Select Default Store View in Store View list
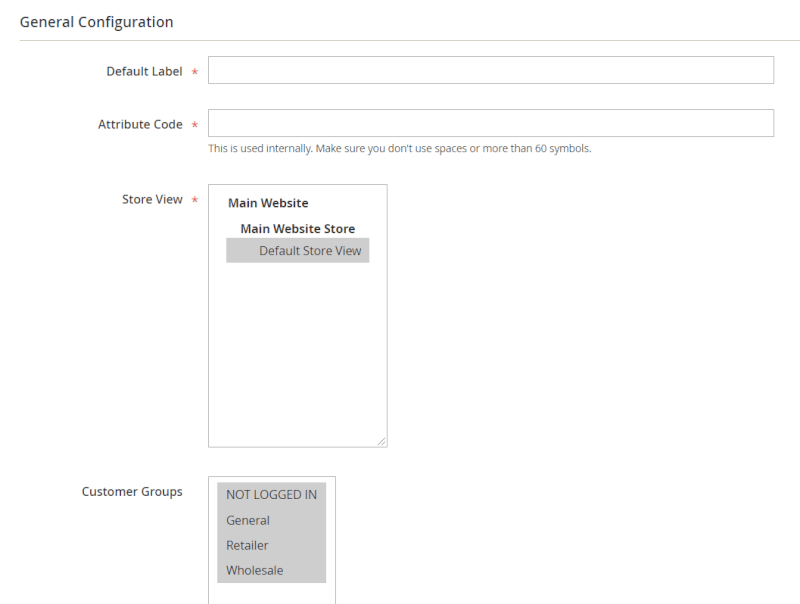Screen dimensions: 800x604 pos(309,251)
